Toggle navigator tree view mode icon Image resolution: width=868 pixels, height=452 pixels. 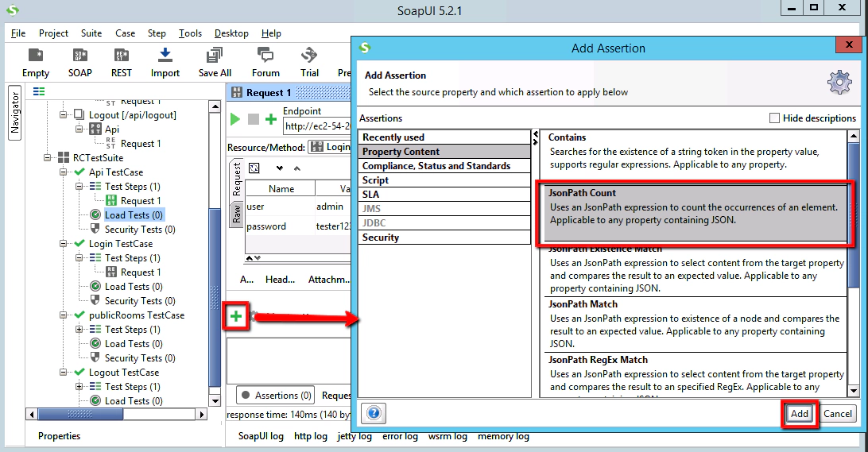39,91
